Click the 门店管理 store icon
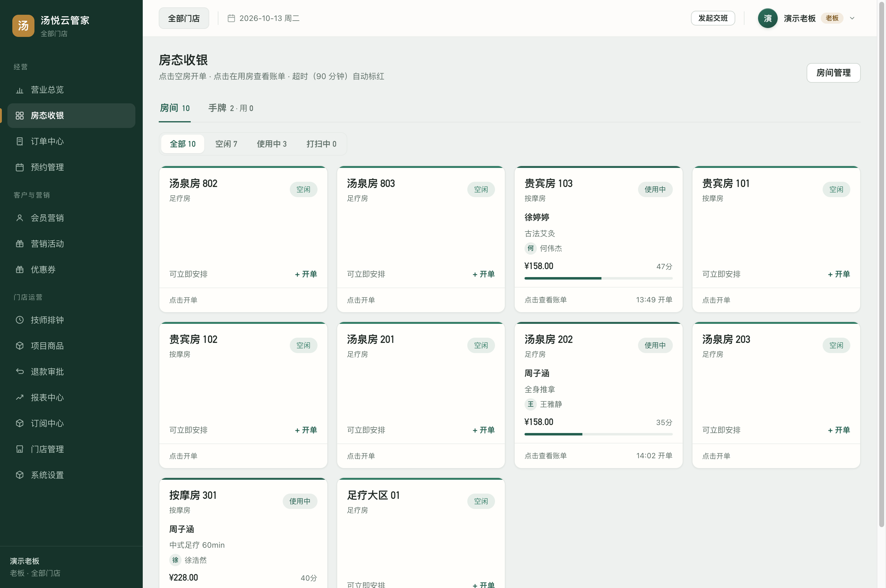Screen dimensions: 886x588 tap(19, 449)
